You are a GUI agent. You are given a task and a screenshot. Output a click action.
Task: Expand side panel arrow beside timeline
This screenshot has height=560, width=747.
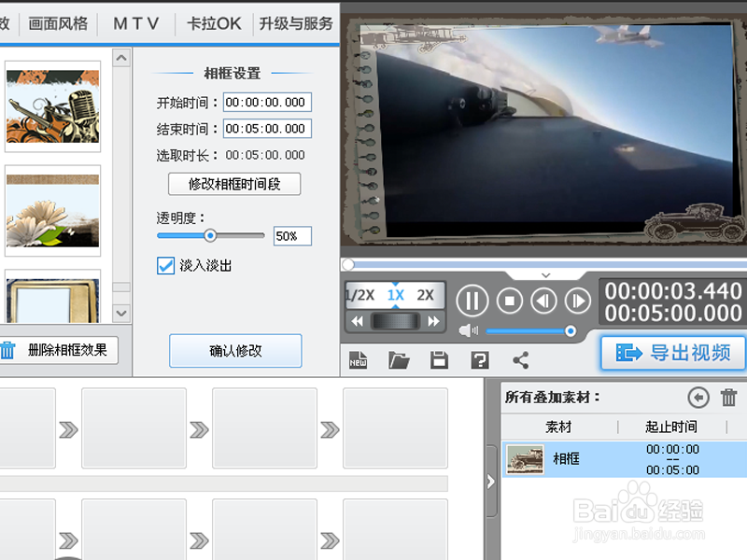pyautogui.click(x=490, y=482)
